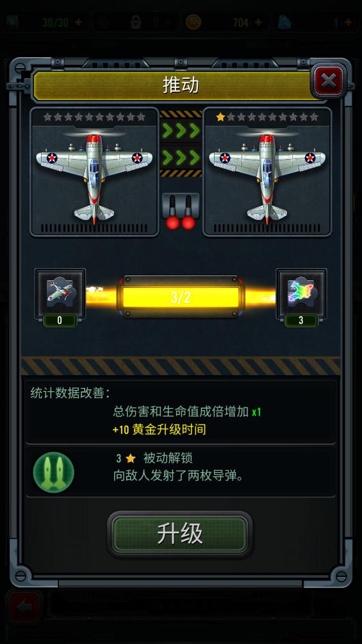
Task: Close the 推动 dialog with the red X
Action: pos(328,81)
